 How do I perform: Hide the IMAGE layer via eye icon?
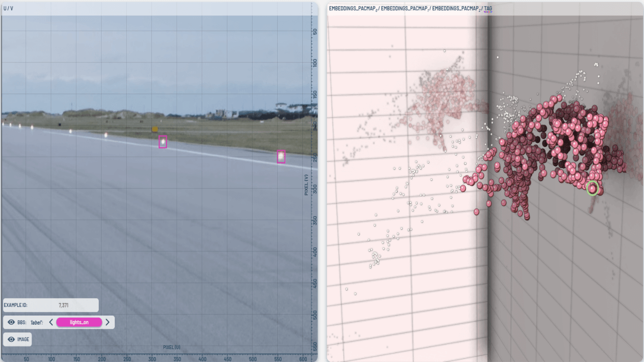tap(11, 339)
